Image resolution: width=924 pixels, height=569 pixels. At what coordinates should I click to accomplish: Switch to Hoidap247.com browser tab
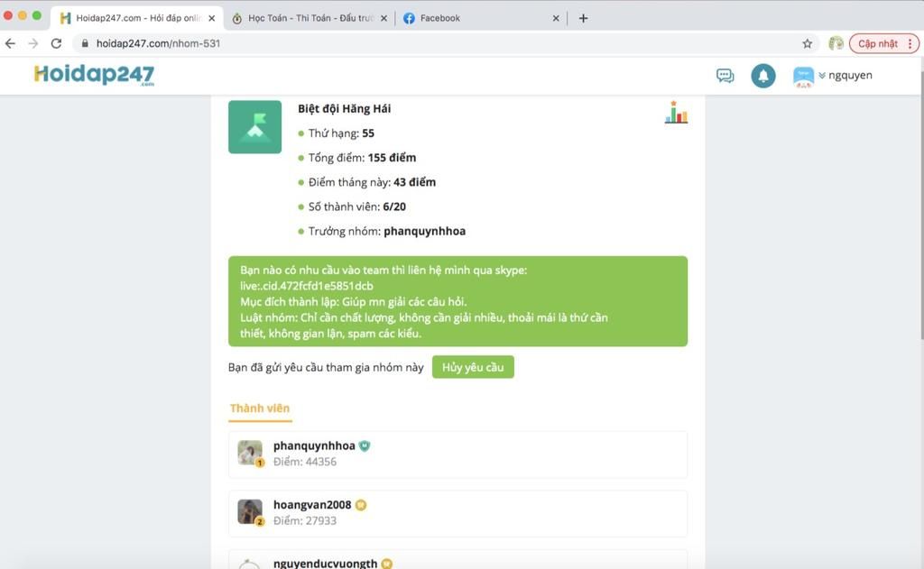click(x=137, y=18)
